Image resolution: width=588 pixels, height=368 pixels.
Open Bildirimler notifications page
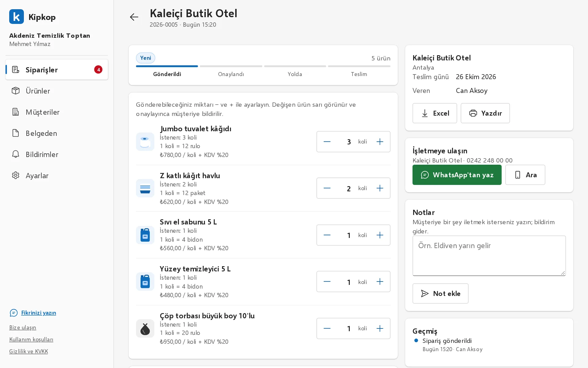57,154
